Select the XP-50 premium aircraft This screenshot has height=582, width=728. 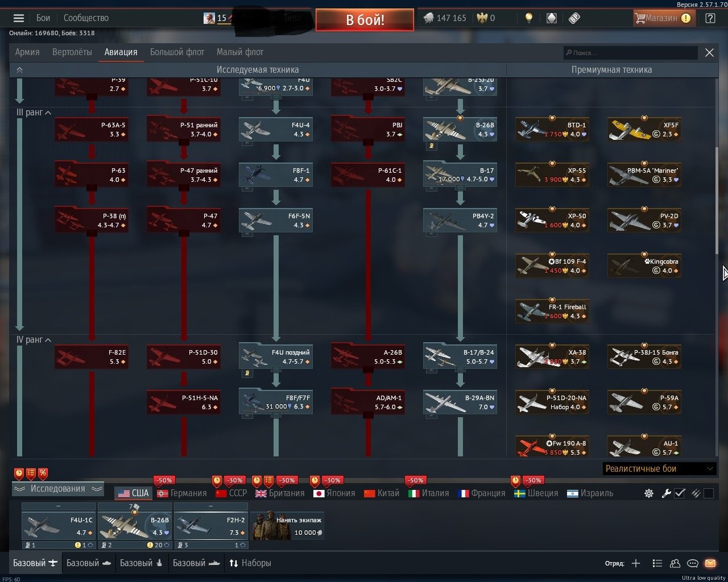[552, 221]
